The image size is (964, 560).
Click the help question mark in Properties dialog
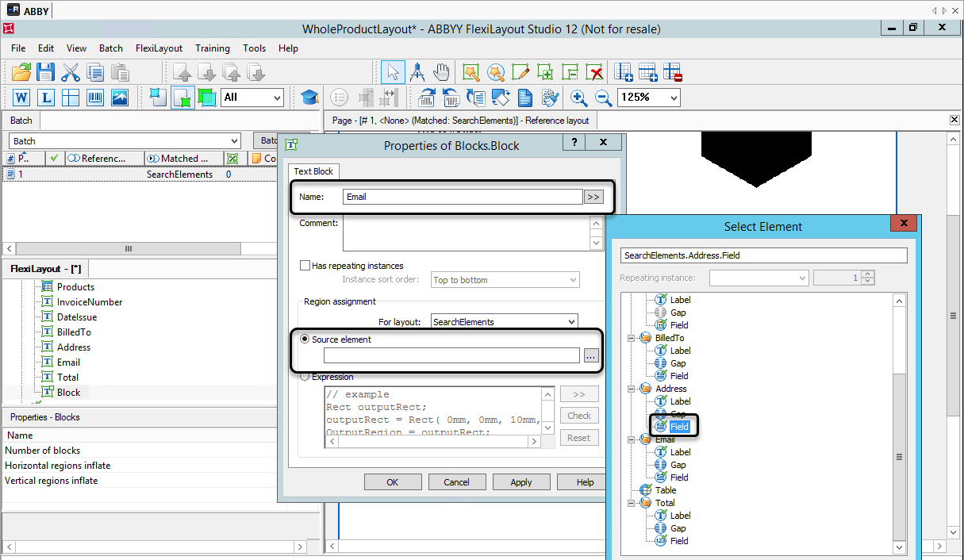574,142
